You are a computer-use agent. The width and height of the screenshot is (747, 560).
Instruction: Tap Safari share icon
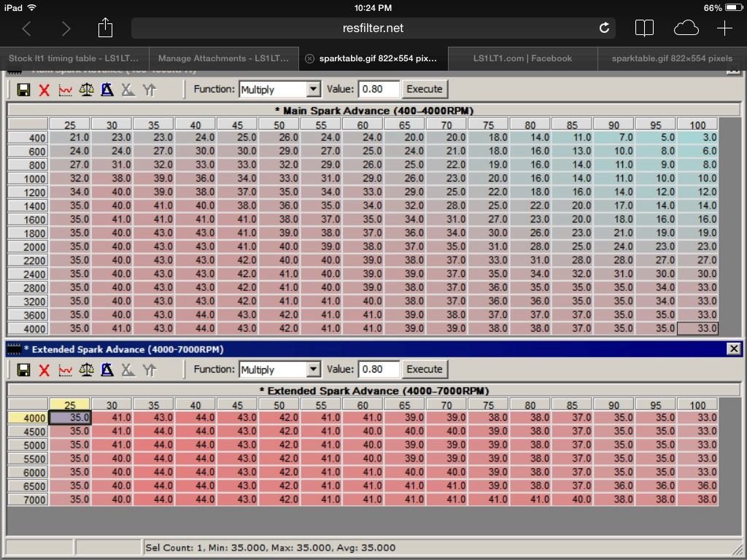point(105,28)
